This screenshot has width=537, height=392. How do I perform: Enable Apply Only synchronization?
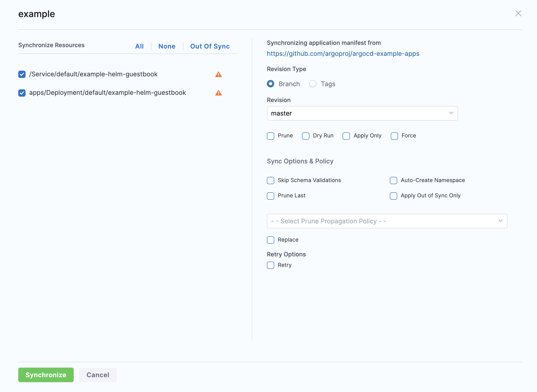coord(346,136)
